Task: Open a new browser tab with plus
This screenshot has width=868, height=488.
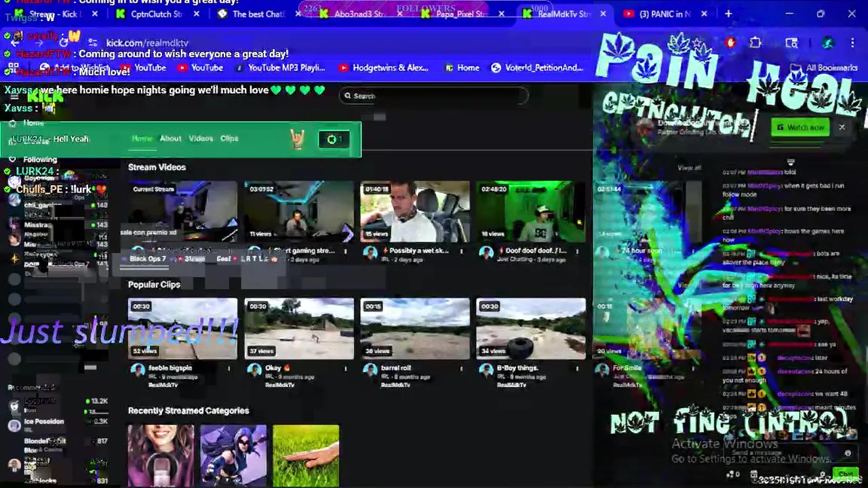Action: tap(728, 14)
